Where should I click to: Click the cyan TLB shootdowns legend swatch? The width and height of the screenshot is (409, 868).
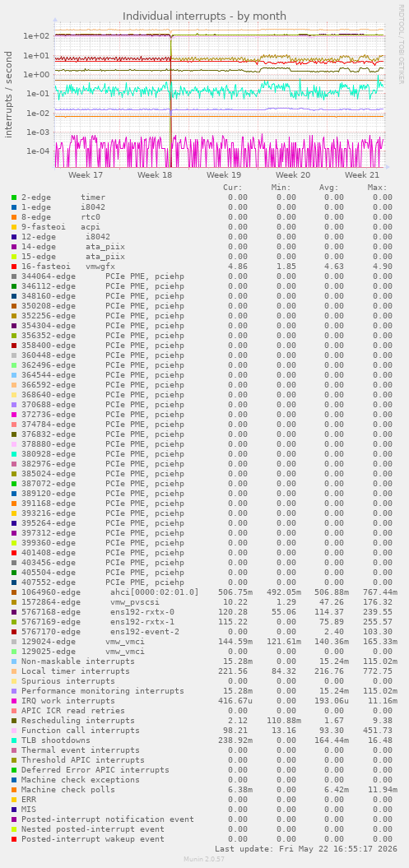pos(14,740)
